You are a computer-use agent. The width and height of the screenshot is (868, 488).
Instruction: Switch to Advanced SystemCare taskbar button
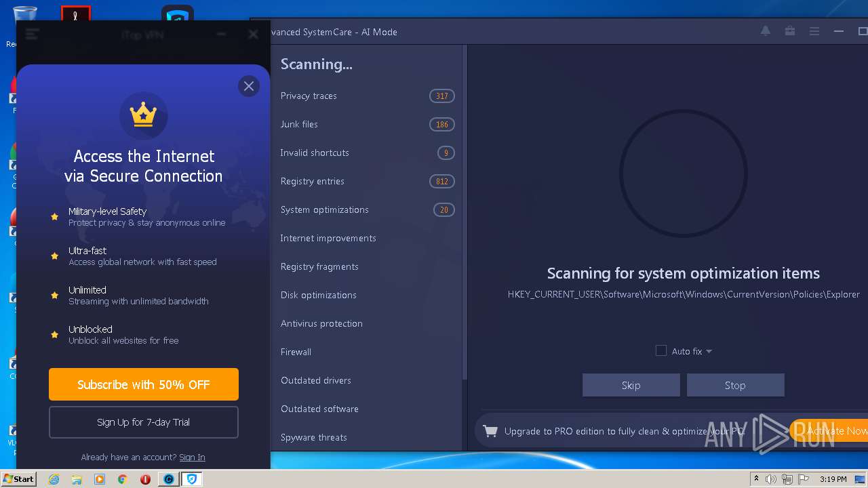tap(169, 479)
